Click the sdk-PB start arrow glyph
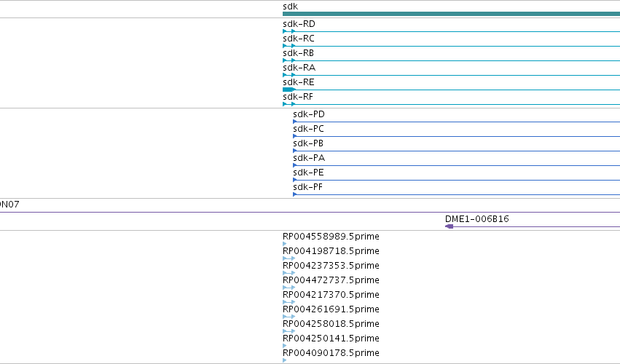620x364 pixels. tap(294, 151)
